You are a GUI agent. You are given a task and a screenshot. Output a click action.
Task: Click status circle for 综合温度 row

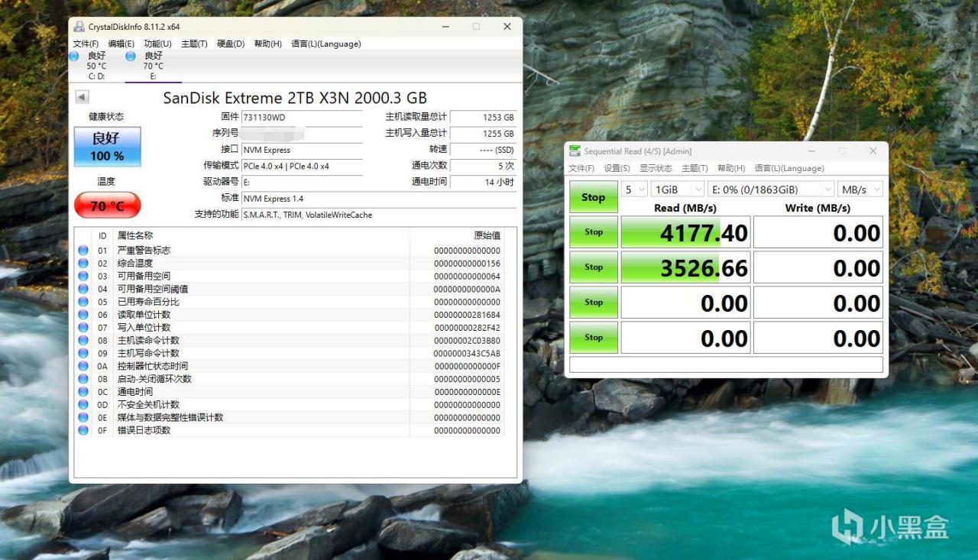point(83,264)
